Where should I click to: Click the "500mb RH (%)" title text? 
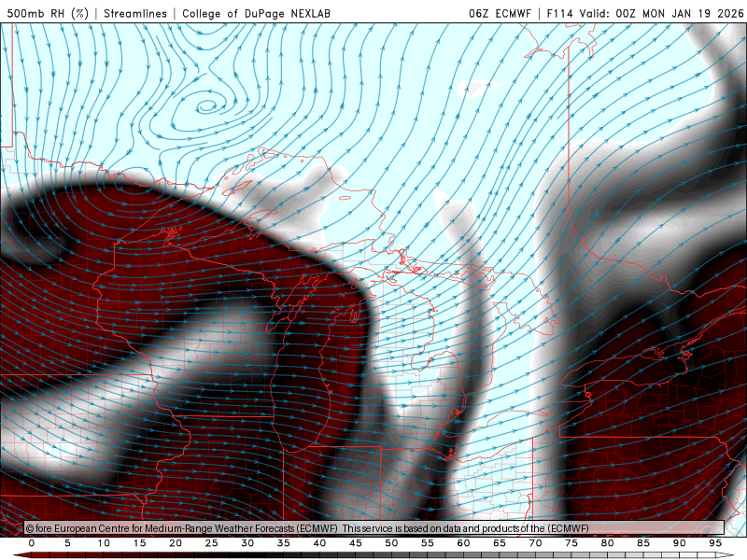(48, 13)
